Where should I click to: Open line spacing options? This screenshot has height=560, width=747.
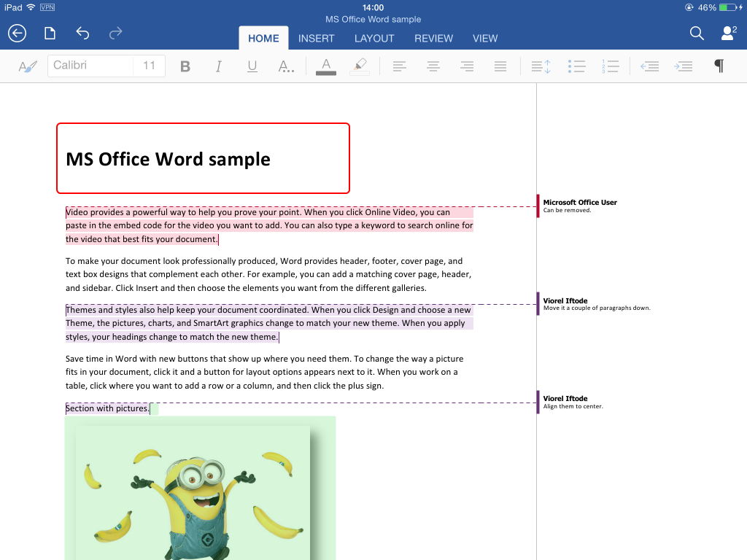tap(541, 66)
